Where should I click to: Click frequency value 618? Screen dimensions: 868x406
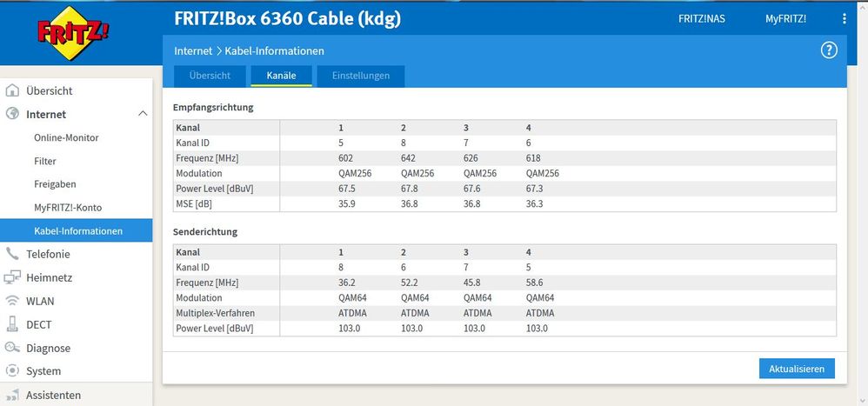(533, 158)
